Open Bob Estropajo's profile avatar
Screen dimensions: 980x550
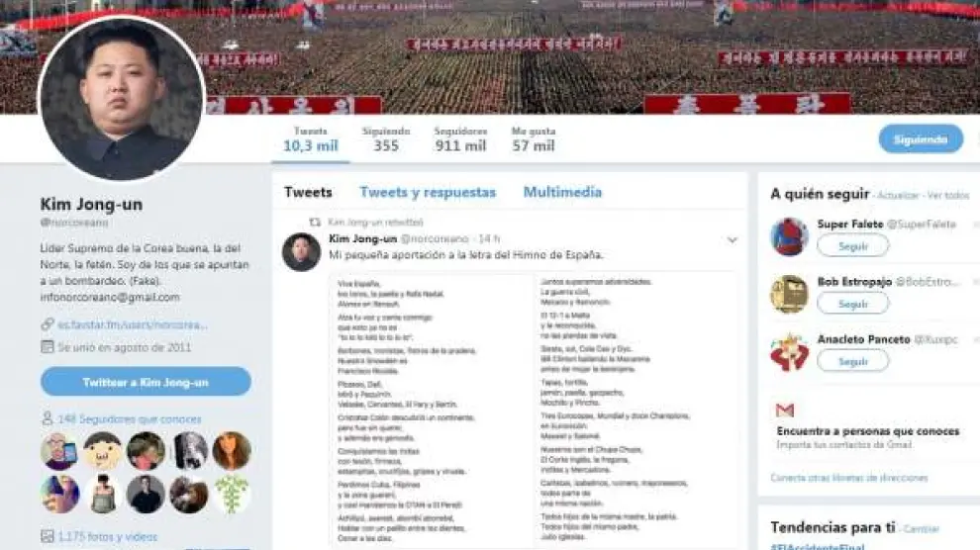[789, 294]
